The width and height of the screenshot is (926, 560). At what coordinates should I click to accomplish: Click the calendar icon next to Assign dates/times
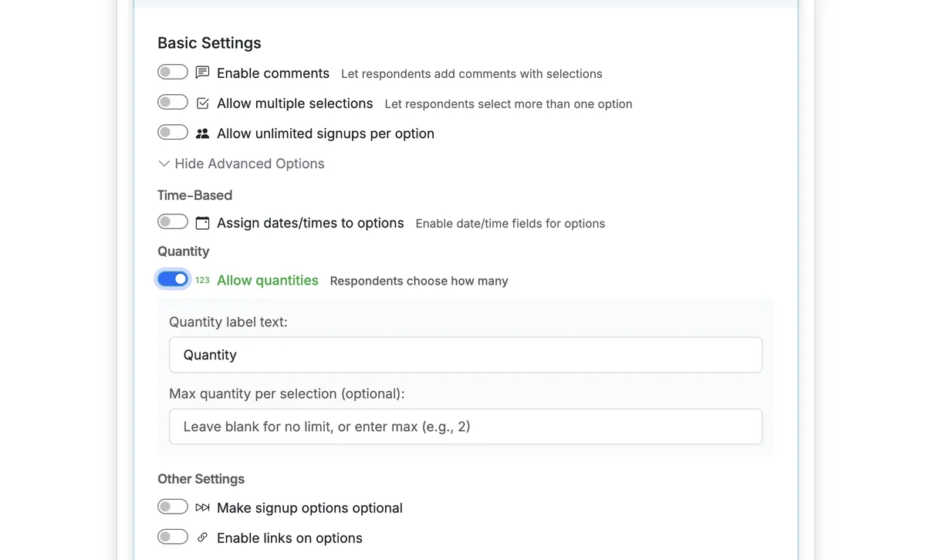tap(201, 221)
